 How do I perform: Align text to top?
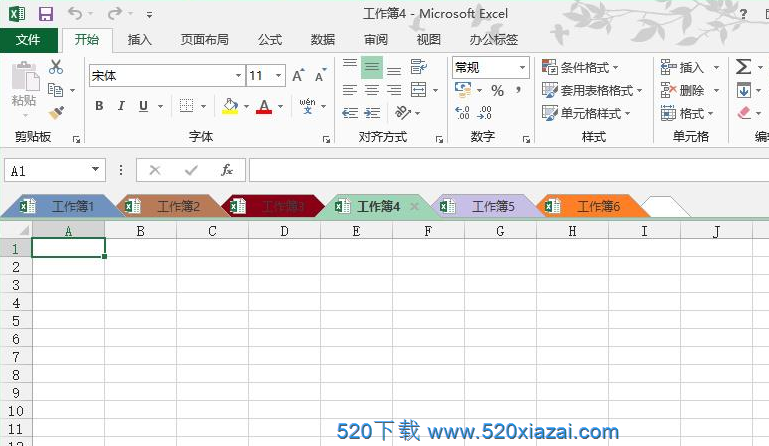[x=350, y=64]
